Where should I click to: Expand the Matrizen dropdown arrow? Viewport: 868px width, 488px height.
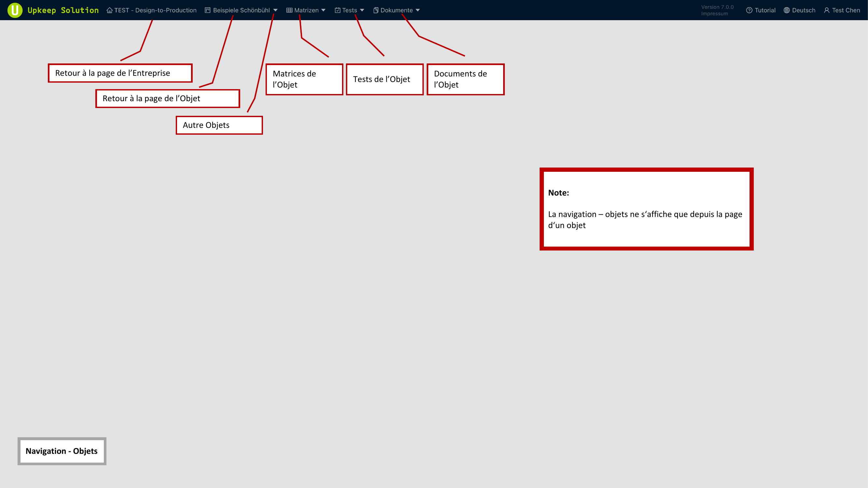[x=324, y=10]
